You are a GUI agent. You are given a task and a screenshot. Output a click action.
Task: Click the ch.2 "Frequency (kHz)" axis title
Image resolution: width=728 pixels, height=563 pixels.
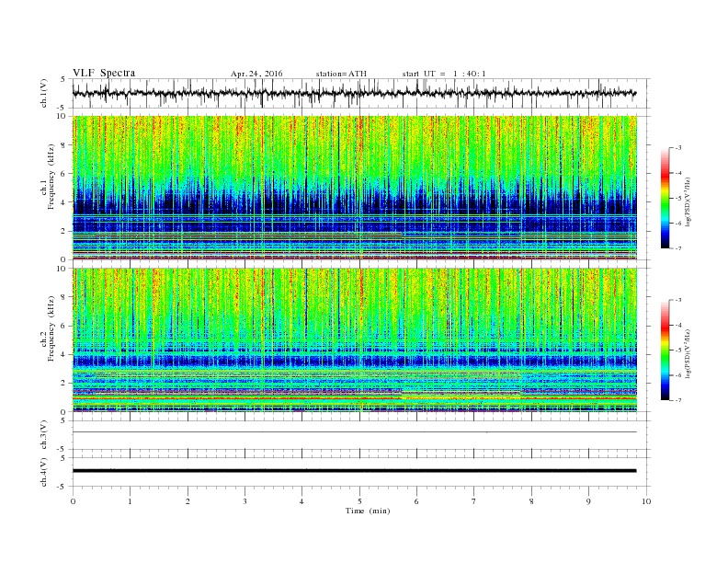pos(51,328)
